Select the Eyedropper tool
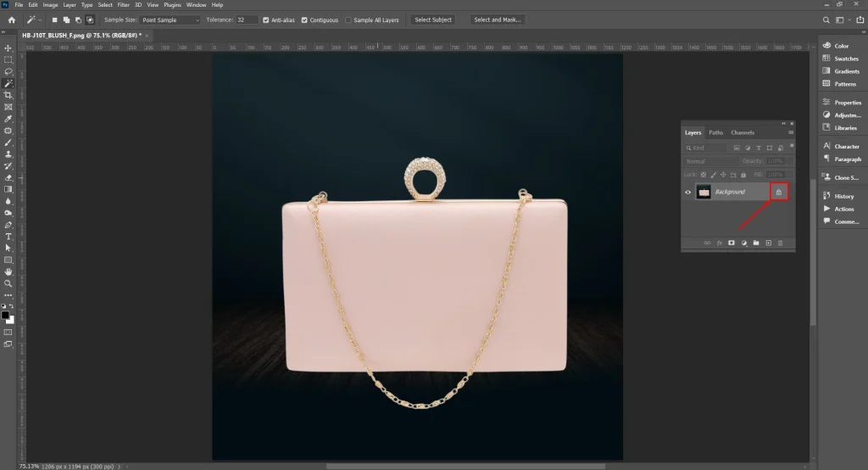 click(8, 119)
